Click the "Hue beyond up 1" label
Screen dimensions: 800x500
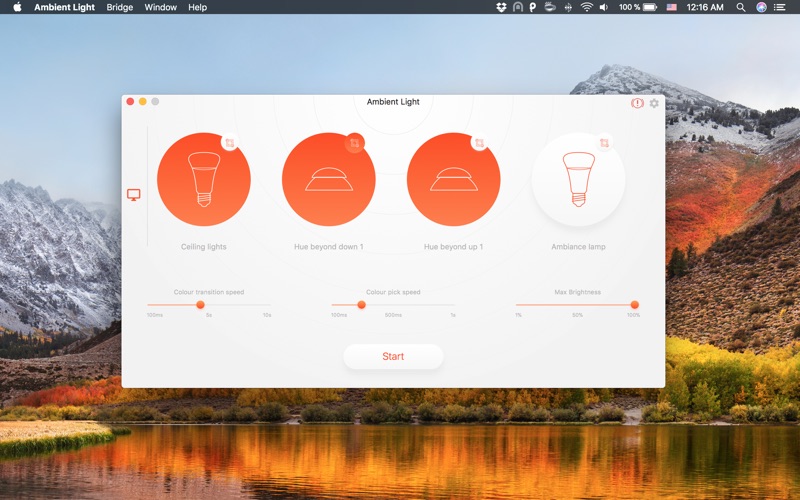(x=454, y=246)
